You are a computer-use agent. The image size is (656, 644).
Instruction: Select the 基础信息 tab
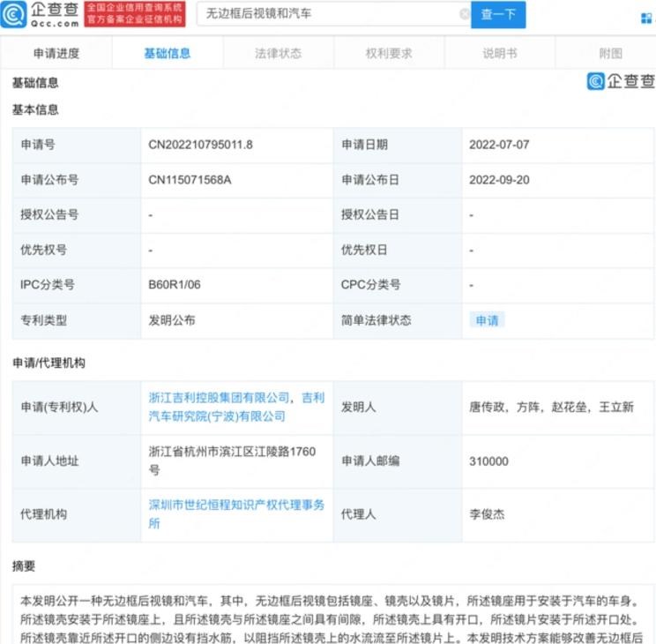pos(168,53)
